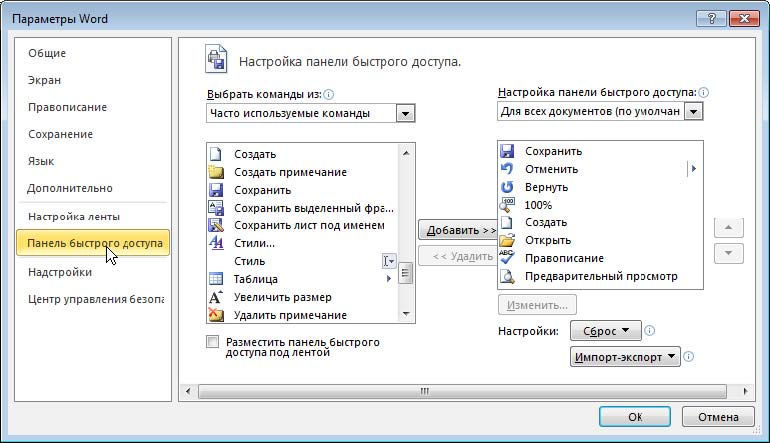Click the info icon beside Выбрать команды из

tap(329, 94)
